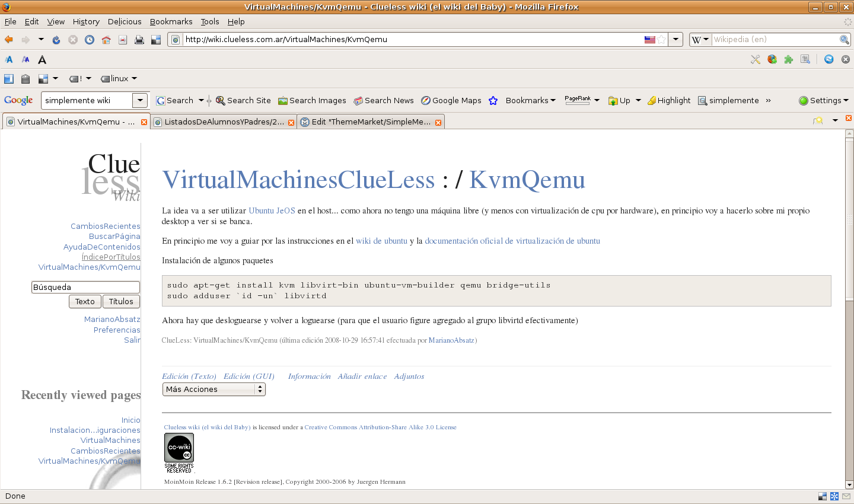
Task: Open the Ubuntu JeOS link
Action: (x=272, y=210)
